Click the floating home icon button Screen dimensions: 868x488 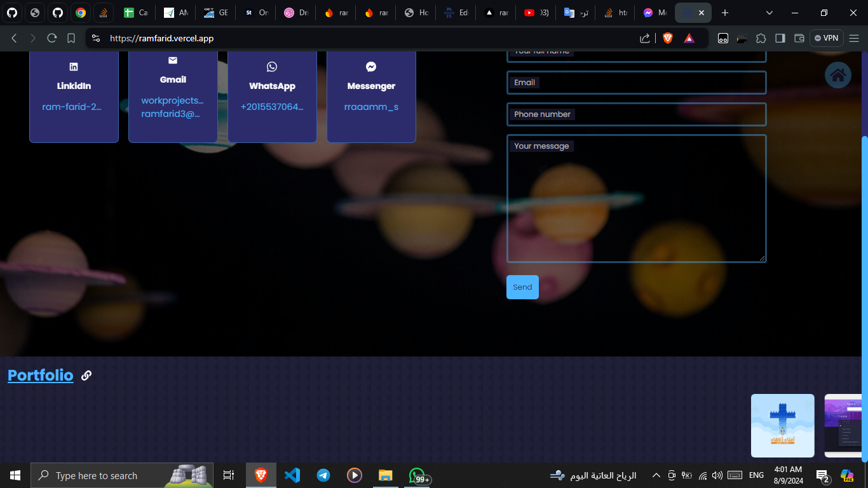837,76
